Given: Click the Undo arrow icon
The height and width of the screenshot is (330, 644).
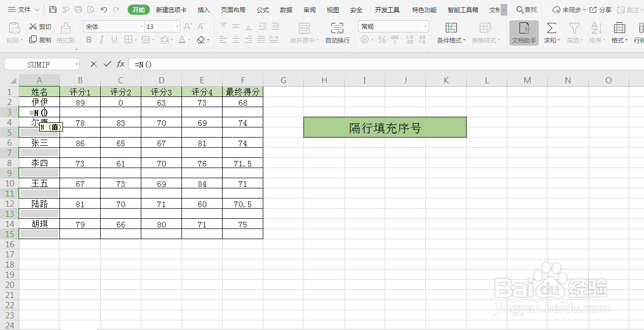Looking at the screenshot, I should tap(104, 9).
